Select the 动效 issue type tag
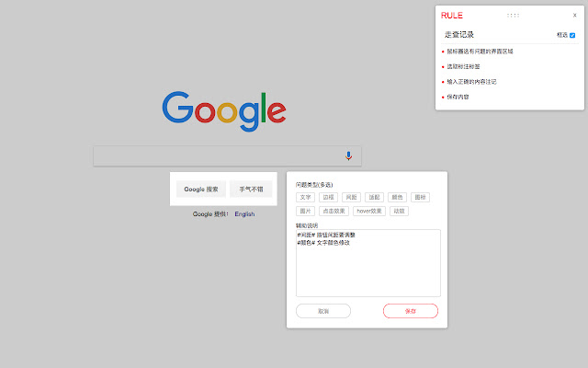This screenshot has height=368, width=588. point(399,211)
